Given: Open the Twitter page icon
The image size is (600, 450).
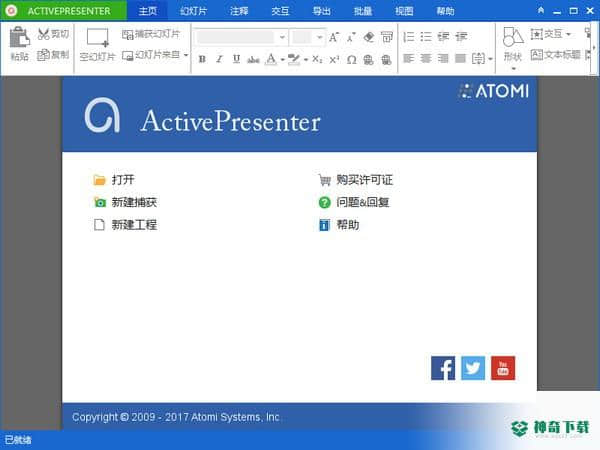Looking at the screenshot, I should pyautogui.click(x=473, y=368).
